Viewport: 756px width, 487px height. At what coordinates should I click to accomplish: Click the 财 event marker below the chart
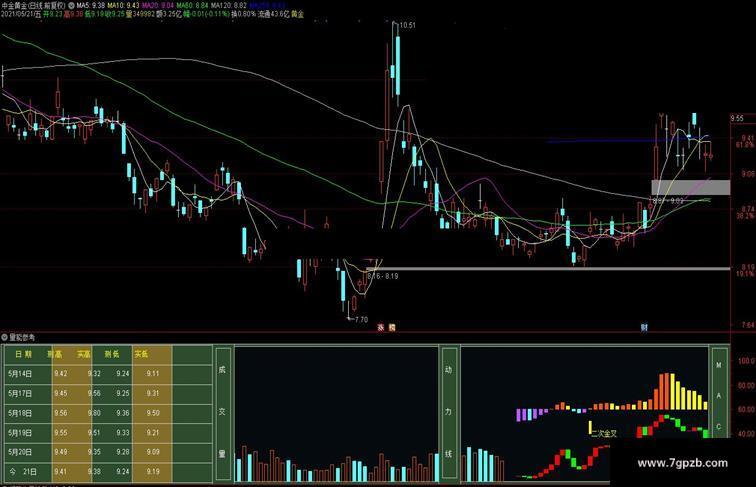[x=644, y=328]
